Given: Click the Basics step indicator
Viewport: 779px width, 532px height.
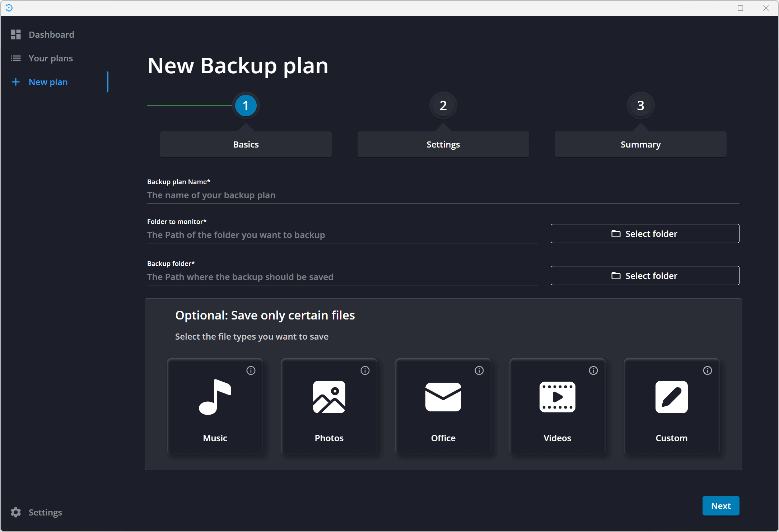Looking at the screenshot, I should pyautogui.click(x=245, y=107).
